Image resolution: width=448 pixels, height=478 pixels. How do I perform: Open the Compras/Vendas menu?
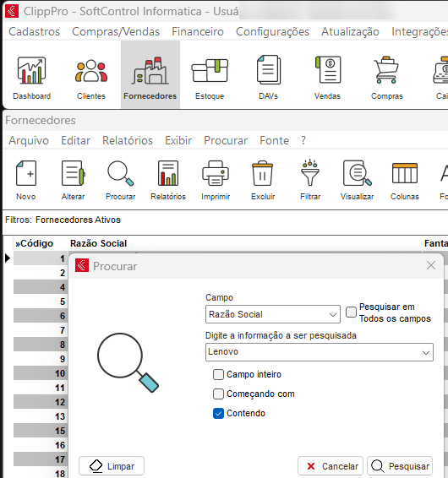point(116,31)
